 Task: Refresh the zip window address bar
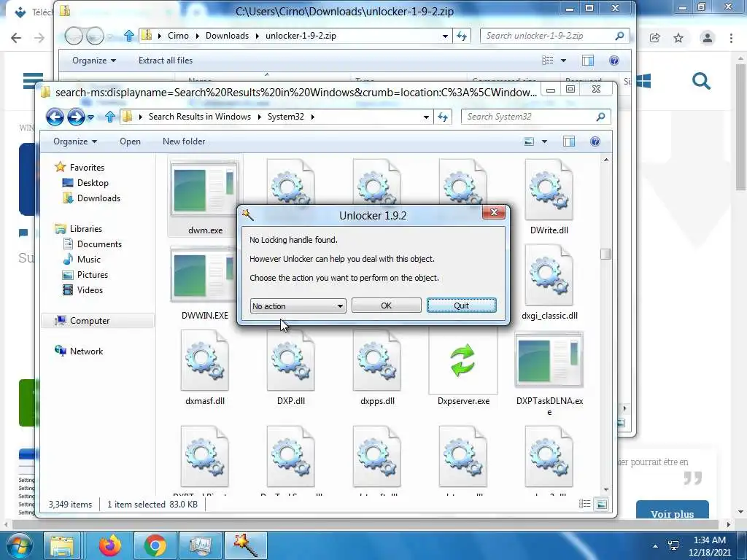462,36
